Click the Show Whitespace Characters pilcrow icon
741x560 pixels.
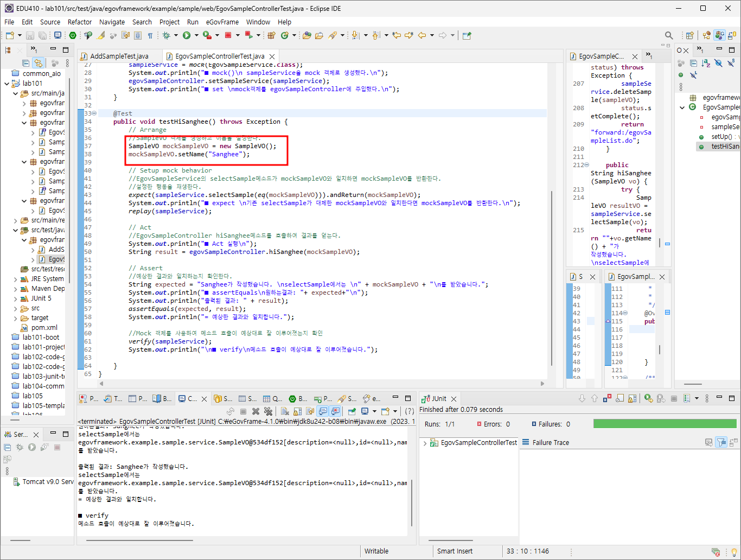coord(150,35)
